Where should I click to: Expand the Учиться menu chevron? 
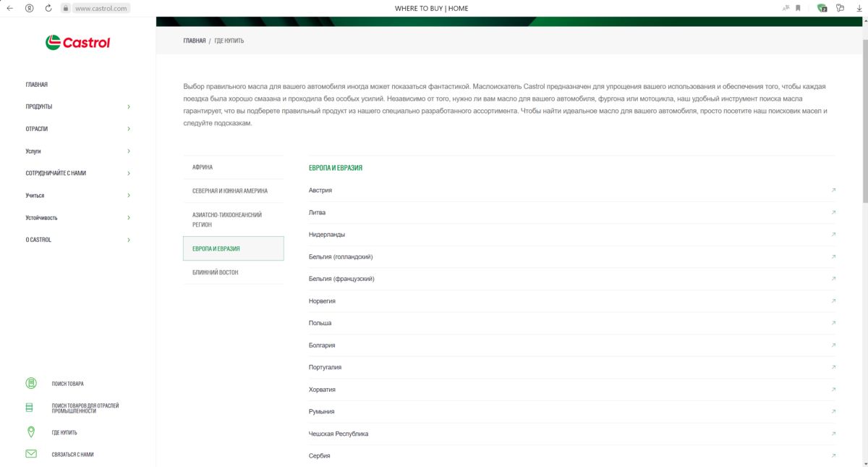pos(129,195)
